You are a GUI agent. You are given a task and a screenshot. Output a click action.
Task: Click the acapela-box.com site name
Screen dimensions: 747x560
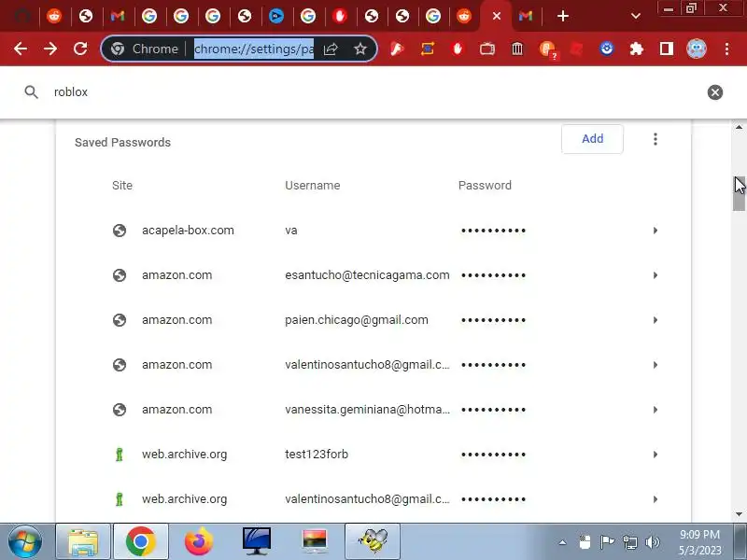point(188,231)
